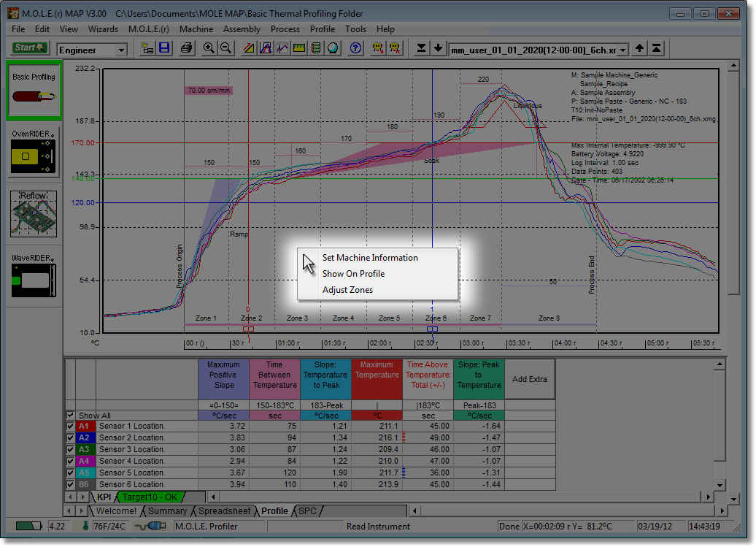This screenshot has width=756, height=547.
Task: Click the Maximum Positive Slope column header
Action: coord(224,379)
